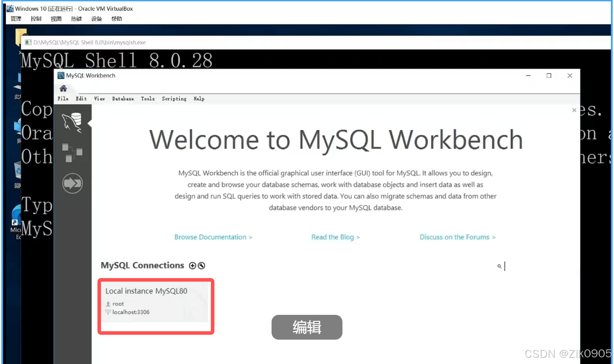Image resolution: width=614 pixels, height=364 pixels.
Task: Click the 编辑 button
Action: coord(307,327)
